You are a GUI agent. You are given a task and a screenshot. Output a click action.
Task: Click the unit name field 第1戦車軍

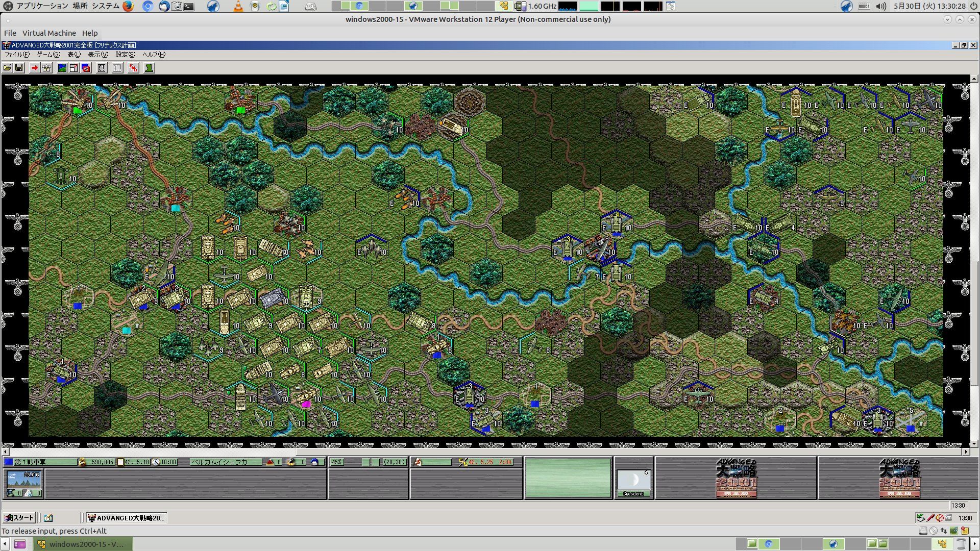[45, 462]
